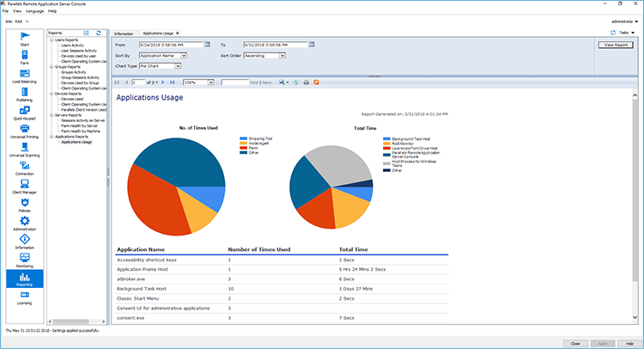
Task: Open the File menu
Action: click(5, 11)
